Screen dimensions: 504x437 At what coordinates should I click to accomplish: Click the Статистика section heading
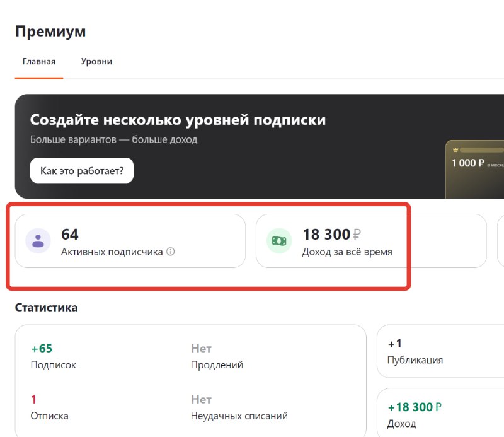[46, 308]
